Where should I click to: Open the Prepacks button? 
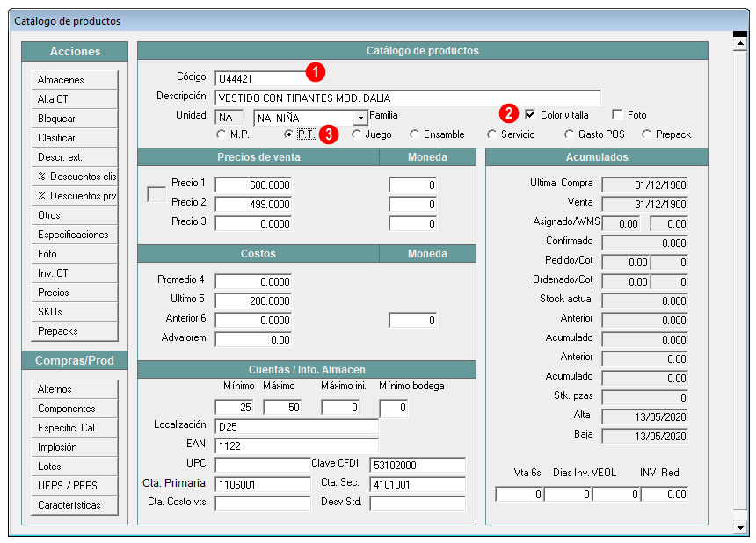point(74,331)
